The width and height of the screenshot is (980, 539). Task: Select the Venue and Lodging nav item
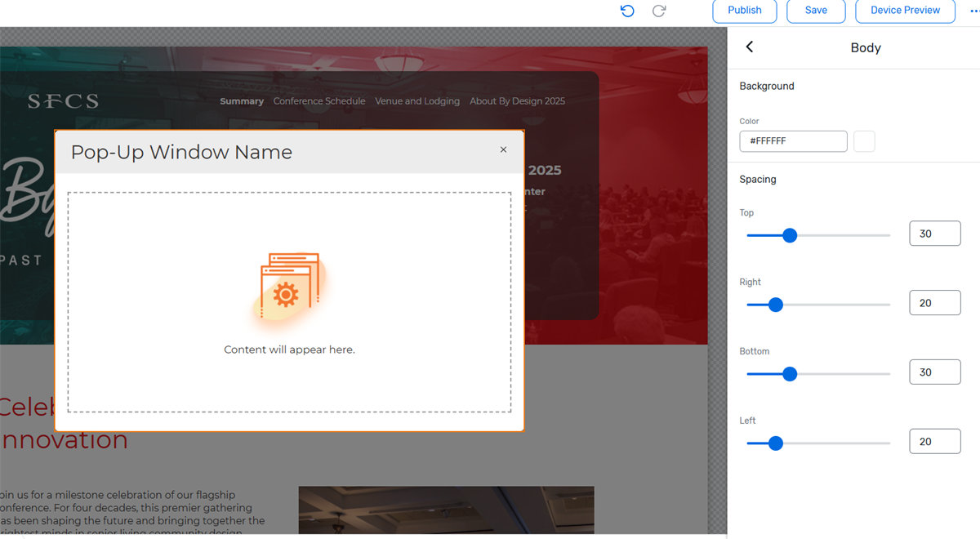[417, 101]
